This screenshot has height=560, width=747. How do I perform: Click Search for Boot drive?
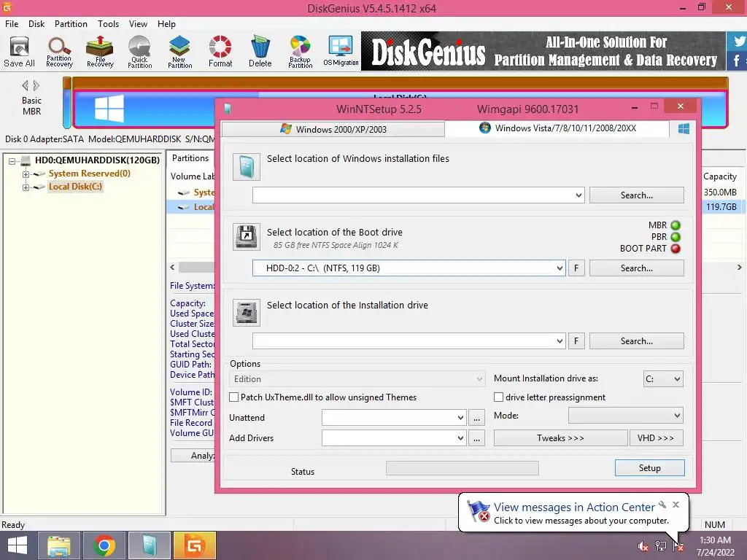point(636,268)
